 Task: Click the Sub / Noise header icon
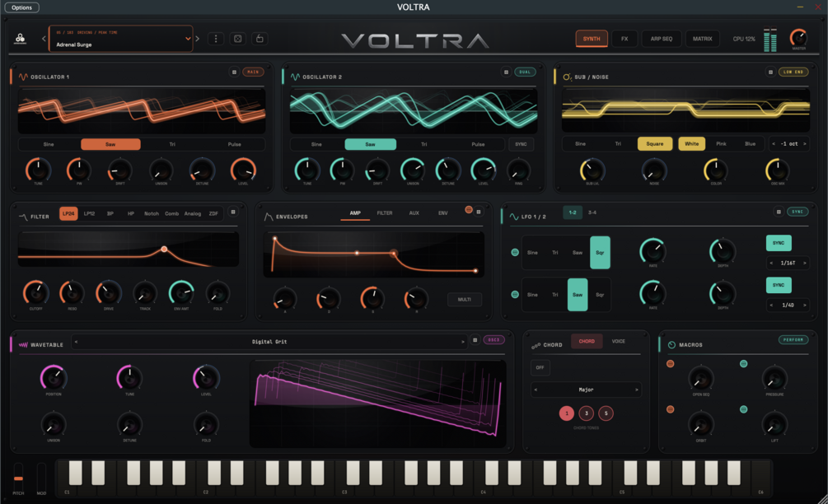pos(567,77)
